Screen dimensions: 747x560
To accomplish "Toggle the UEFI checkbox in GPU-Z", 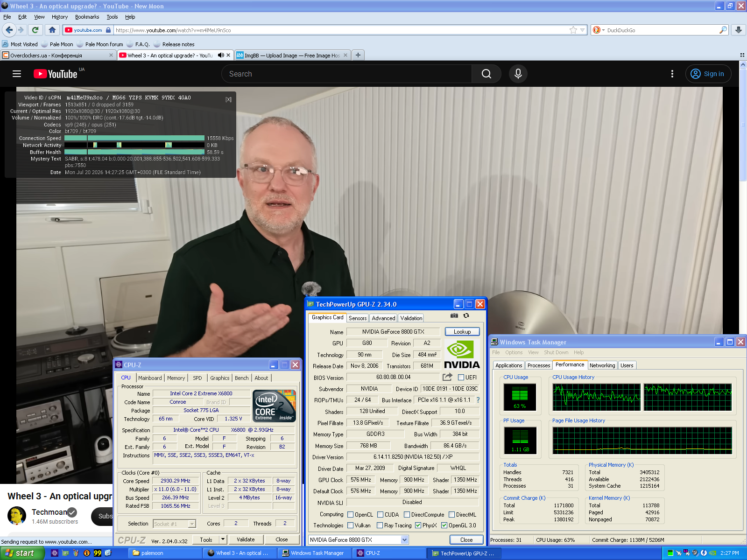I will (x=461, y=378).
